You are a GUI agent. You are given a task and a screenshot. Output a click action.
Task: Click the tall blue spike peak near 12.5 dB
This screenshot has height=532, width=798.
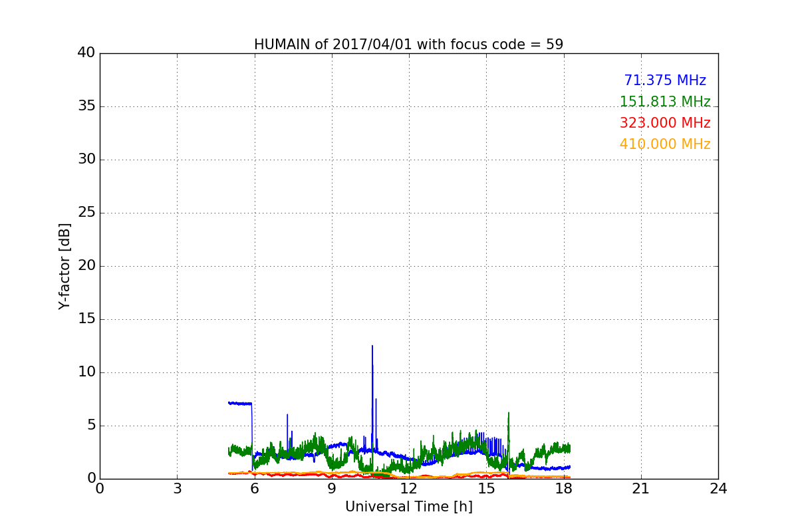(x=372, y=346)
